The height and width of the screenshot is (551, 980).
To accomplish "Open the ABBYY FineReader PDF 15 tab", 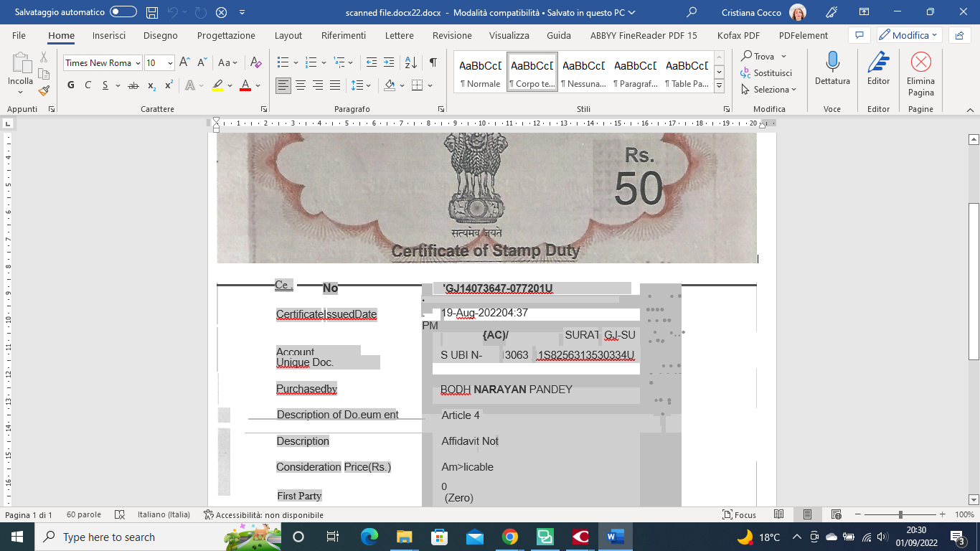I will pos(644,35).
